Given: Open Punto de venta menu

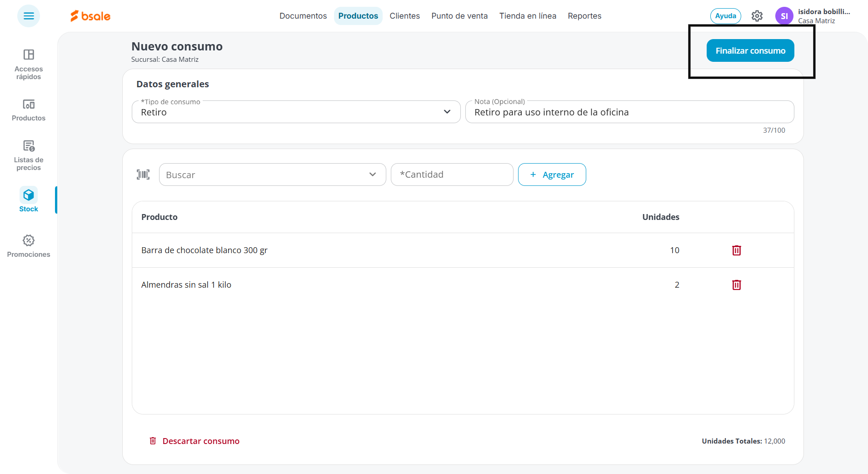Looking at the screenshot, I should click(x=459, y=16).
